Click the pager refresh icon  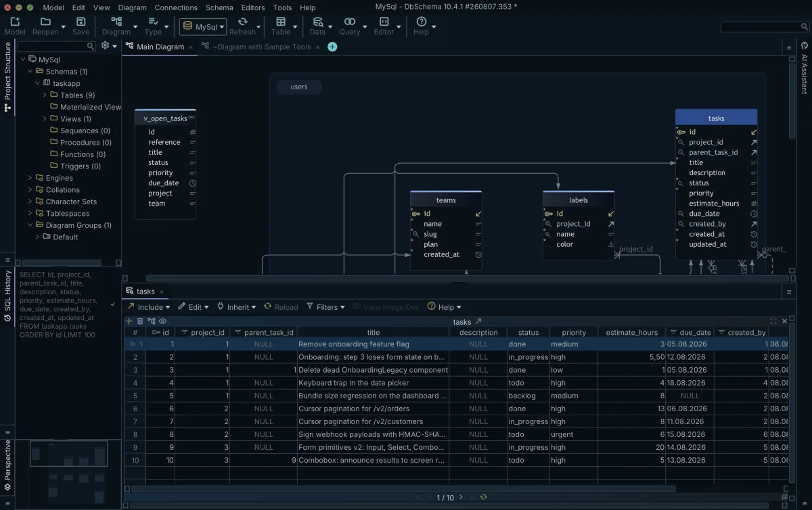click(x=483, y=497)
